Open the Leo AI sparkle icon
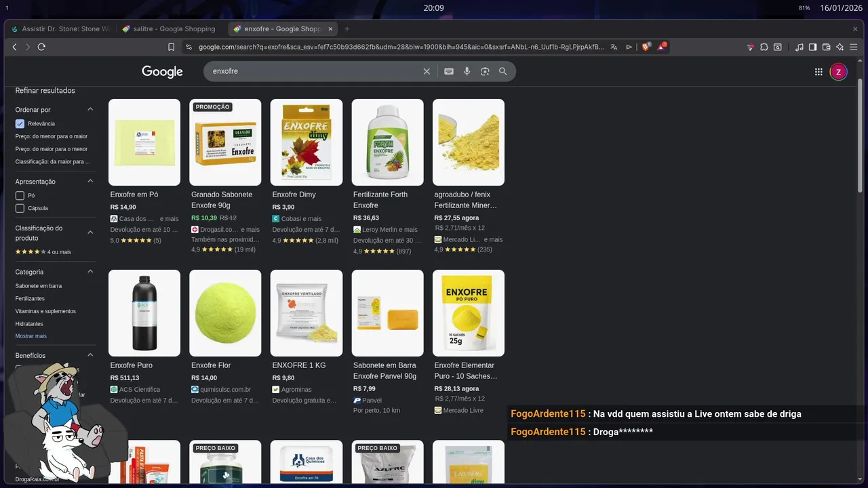 click(840, 47)
